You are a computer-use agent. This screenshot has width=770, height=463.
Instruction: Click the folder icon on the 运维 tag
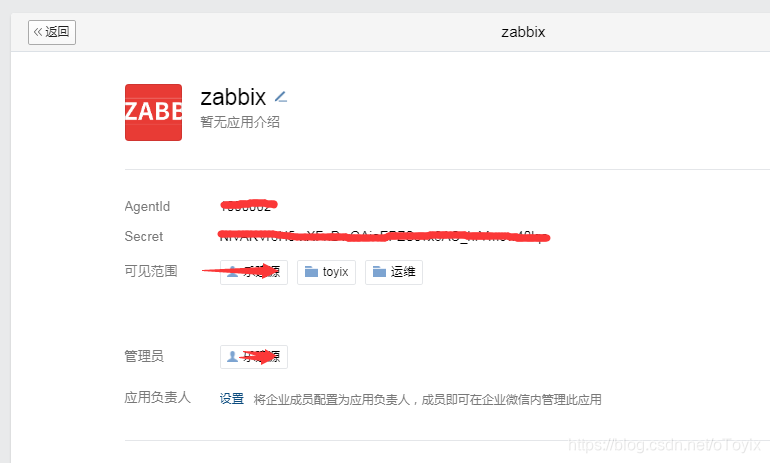coord(379,272)
